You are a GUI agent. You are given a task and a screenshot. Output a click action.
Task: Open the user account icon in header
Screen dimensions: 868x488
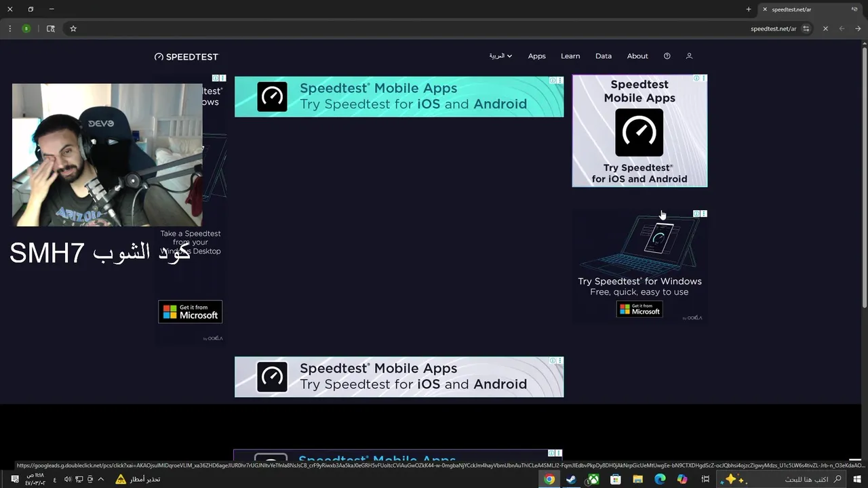click(689, 56)
